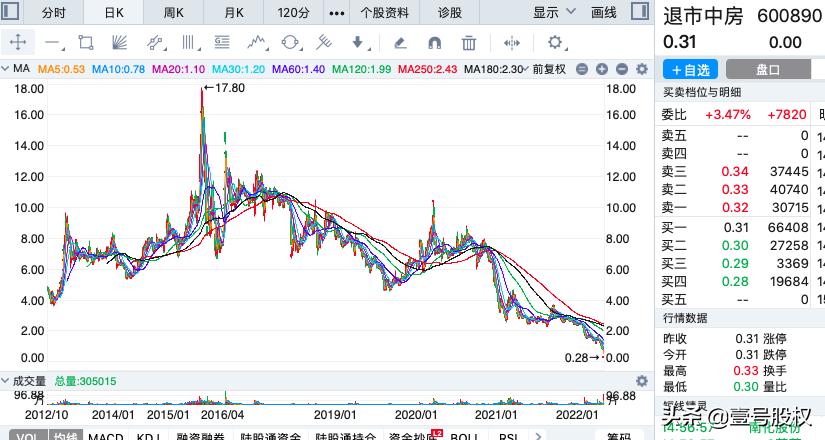Open the 前复权 adjustment dropdown
This screenshot has width=825, height=440.
[x=545, y=69]
